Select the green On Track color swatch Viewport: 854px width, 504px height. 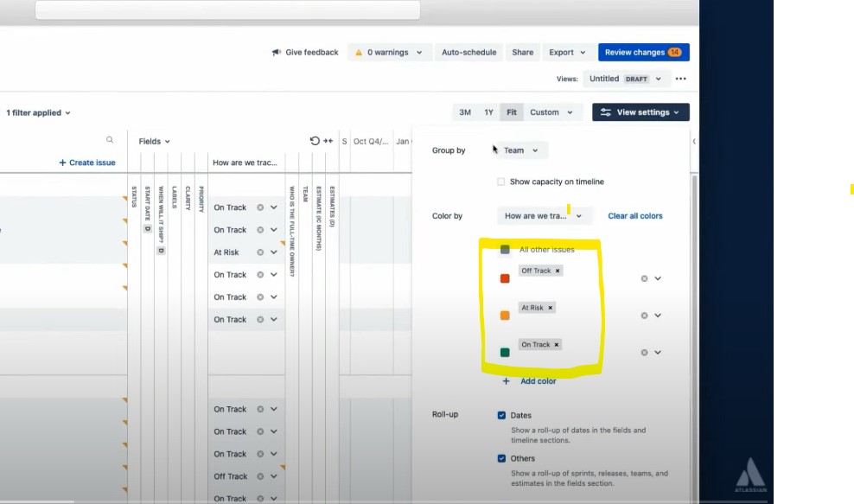505,353
